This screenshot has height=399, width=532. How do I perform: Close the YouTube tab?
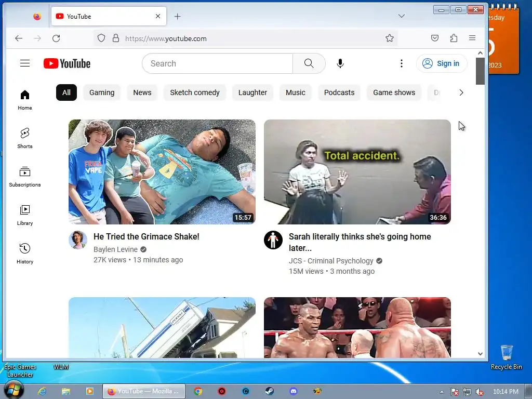(x=158, y=16)
